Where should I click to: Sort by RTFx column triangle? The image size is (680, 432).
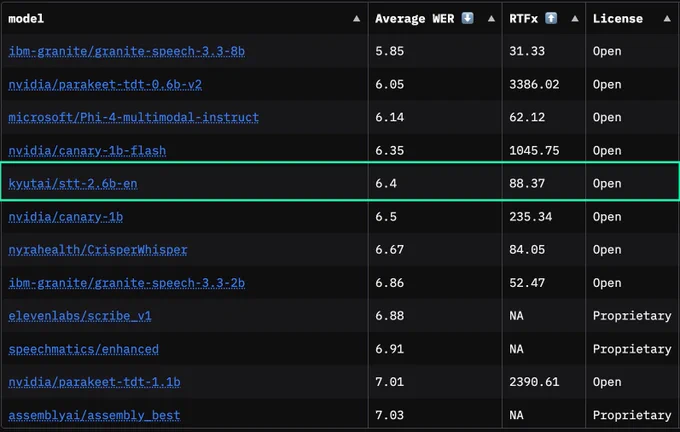(575, 19)
